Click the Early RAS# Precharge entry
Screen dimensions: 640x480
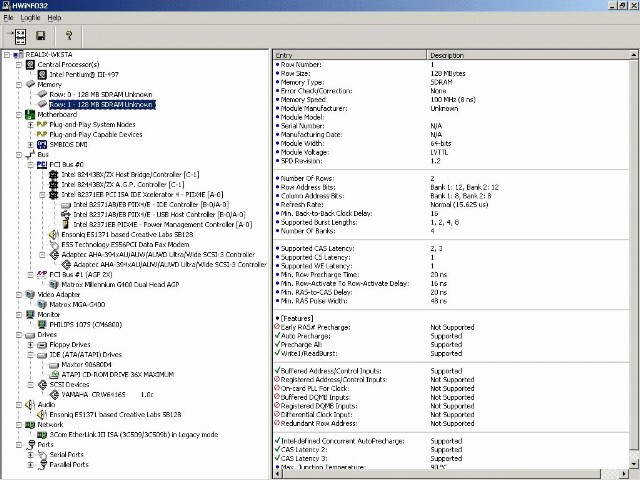pyautogui.click(x=451, y=327)
